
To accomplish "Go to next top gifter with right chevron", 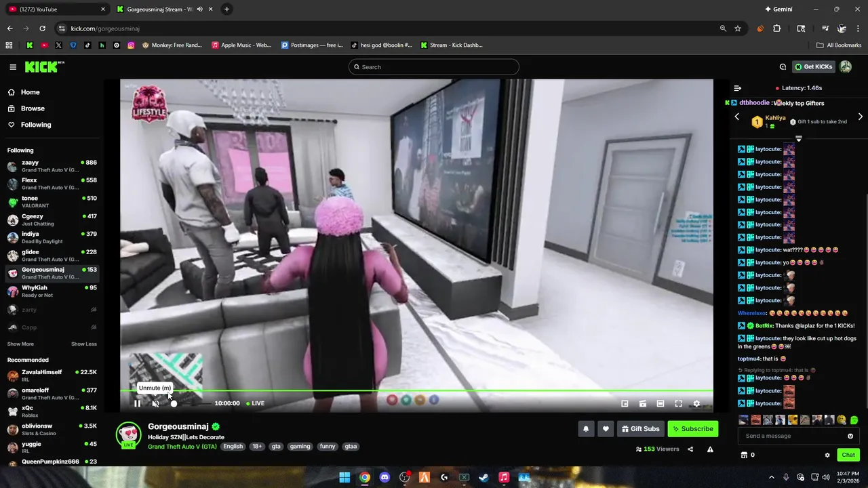I will pyautogui.click(x=861, y=117).
